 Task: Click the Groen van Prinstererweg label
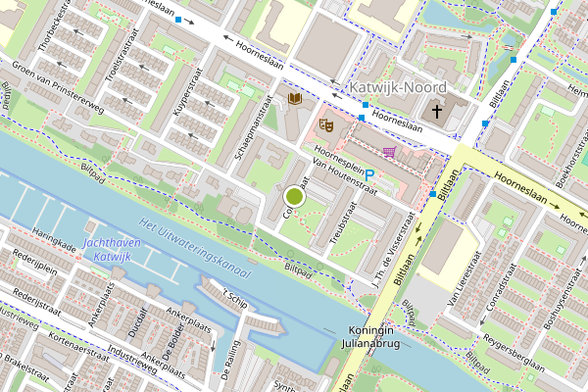click(58, 88)
